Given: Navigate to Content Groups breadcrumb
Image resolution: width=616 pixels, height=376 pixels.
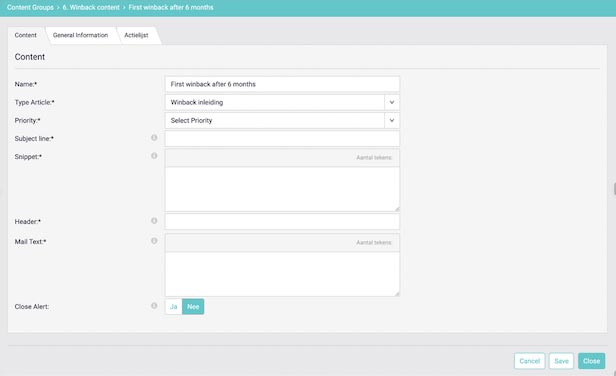Looking at the screenshot, I should tap(30, 7).
